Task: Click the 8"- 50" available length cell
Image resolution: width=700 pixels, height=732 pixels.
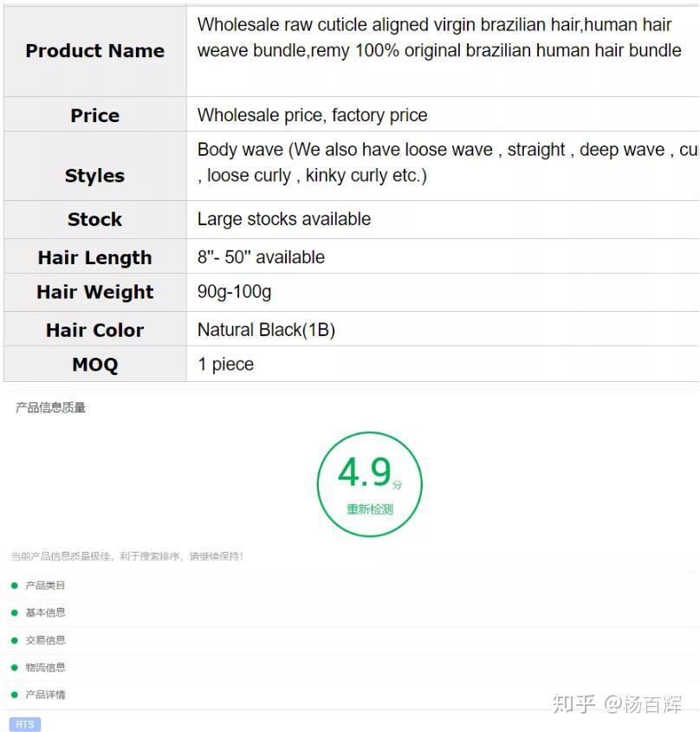Action: (x=443, y=256)
